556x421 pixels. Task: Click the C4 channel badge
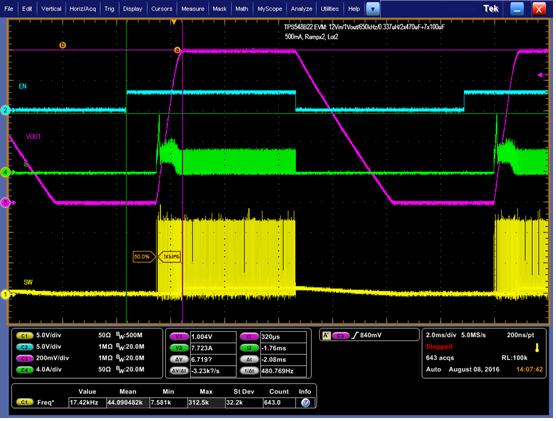[24, 370]
